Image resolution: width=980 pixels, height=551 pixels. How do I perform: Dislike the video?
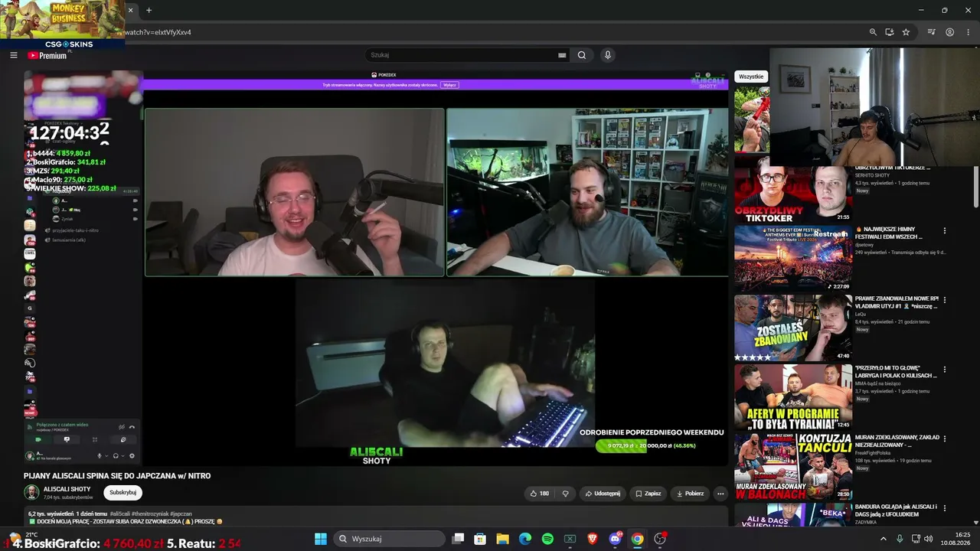click(x=566, y=494)
